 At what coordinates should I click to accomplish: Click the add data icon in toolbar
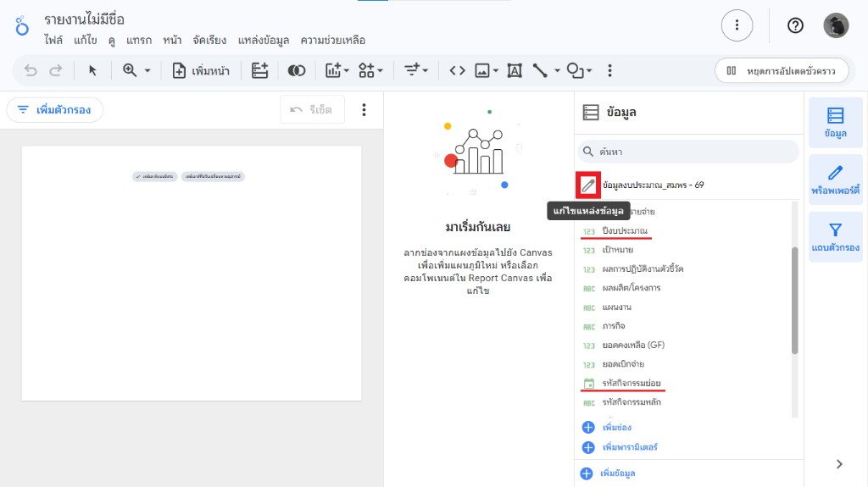tap(259, 71)
